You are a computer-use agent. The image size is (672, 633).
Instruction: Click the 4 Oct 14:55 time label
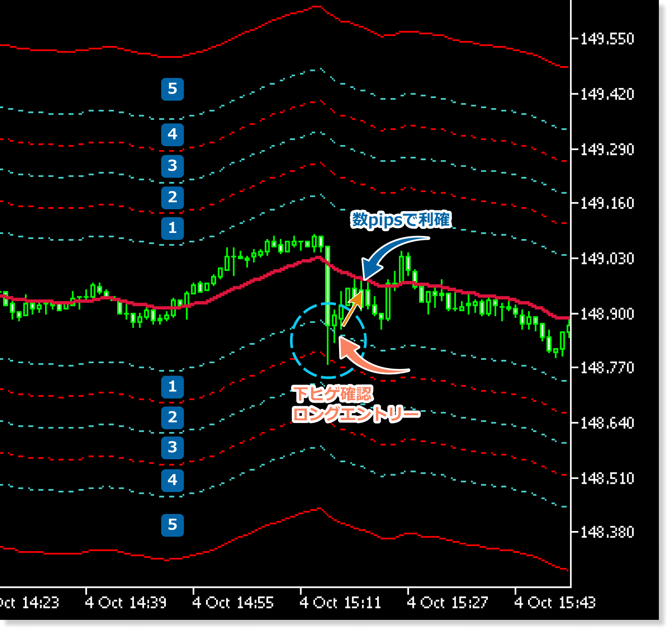click(233, 603)
